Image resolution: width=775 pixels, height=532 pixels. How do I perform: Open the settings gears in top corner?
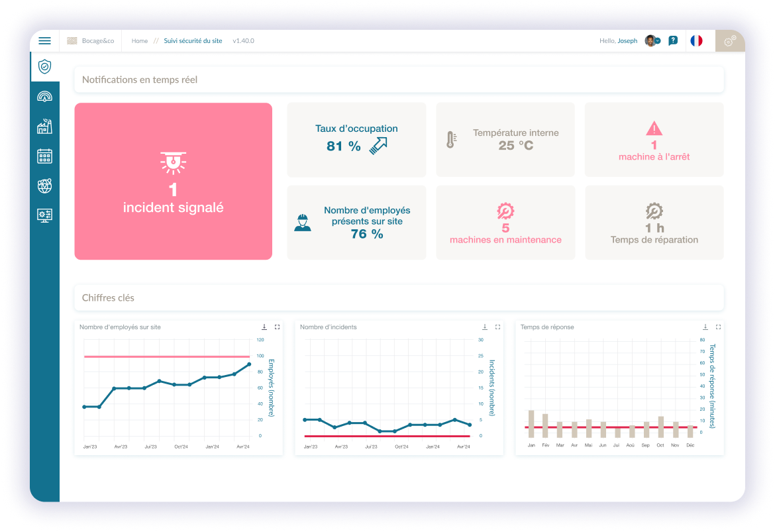(729, 41)
